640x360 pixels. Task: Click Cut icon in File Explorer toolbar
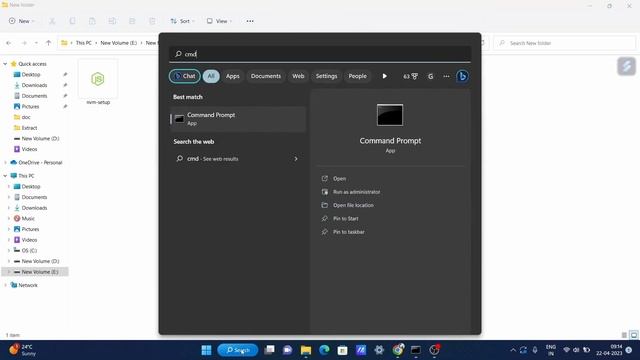click(x=52, y=21)
